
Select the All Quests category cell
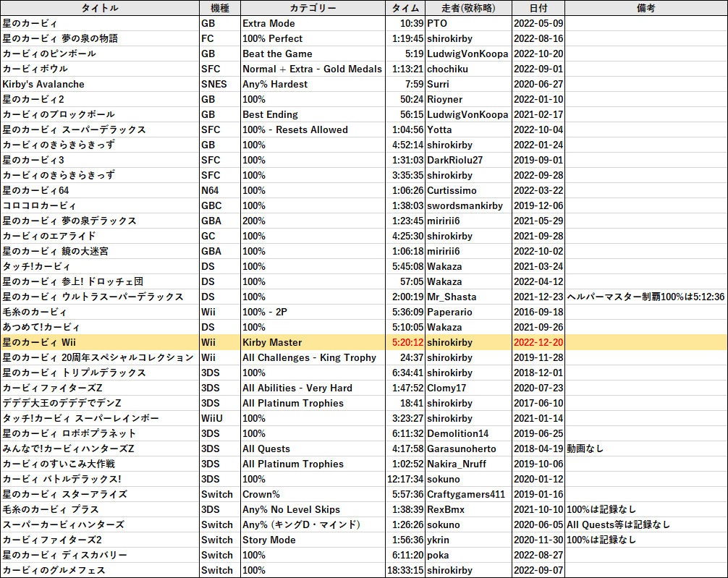pyautogui.click(x=313, y=449)
